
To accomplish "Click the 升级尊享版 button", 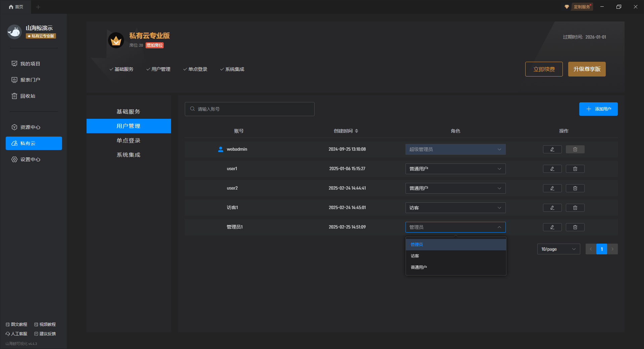I will pos(587,69).
